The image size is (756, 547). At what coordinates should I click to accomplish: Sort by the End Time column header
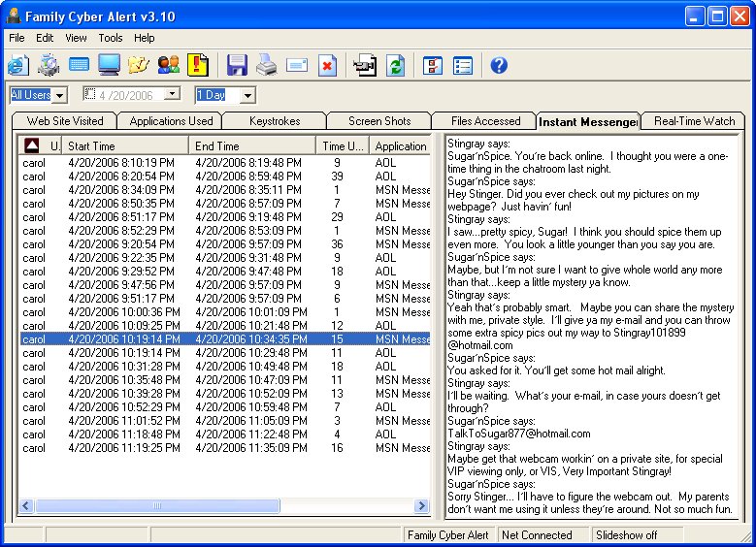point(252,145)
